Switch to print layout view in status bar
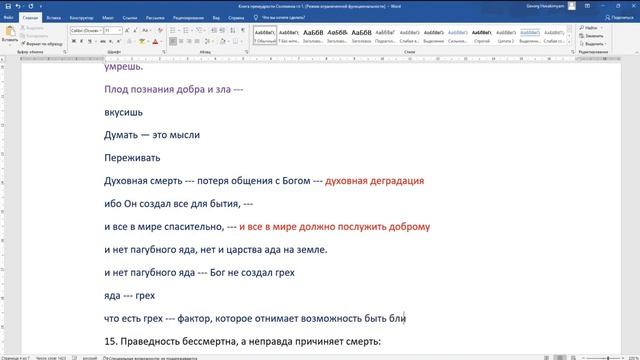640x360 pixels. click(x=560, y=358)
